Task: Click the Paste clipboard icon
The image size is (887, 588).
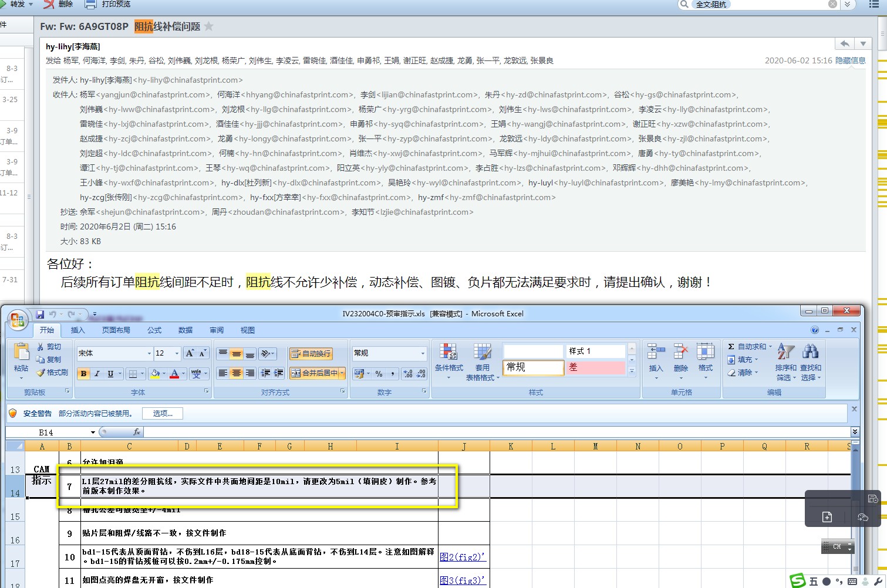Action: [21, 352]
